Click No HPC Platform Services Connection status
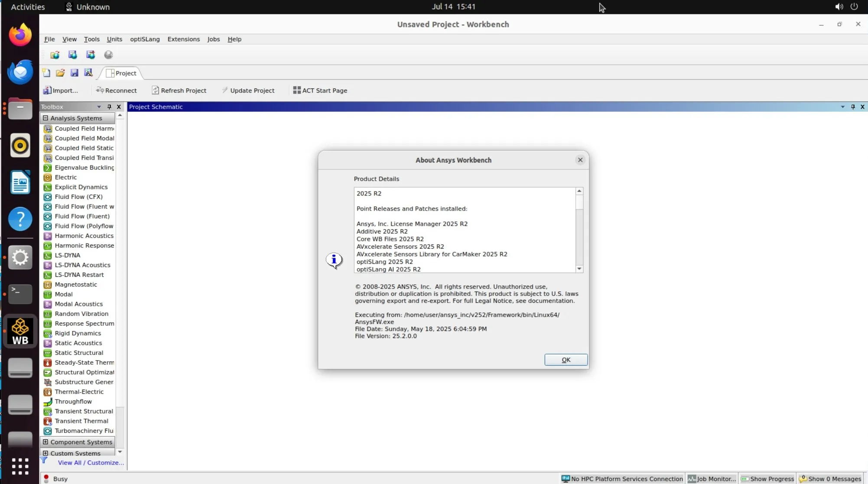 (622, 479)
